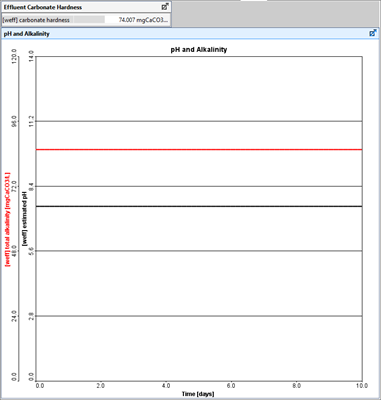This screenshot has width=381, height=400.
Task: Click the [weff] estimated pH axis label
Action: coord(24,219)
